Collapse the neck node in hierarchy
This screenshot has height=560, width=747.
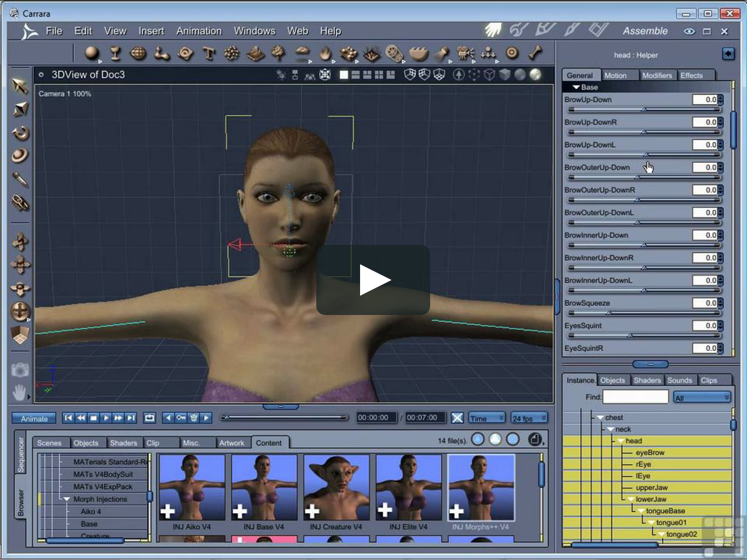[610, 429]
